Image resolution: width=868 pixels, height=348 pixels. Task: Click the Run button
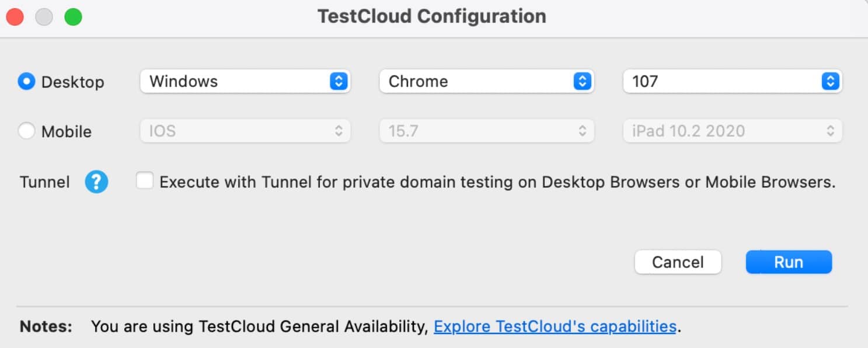[789, 262]
